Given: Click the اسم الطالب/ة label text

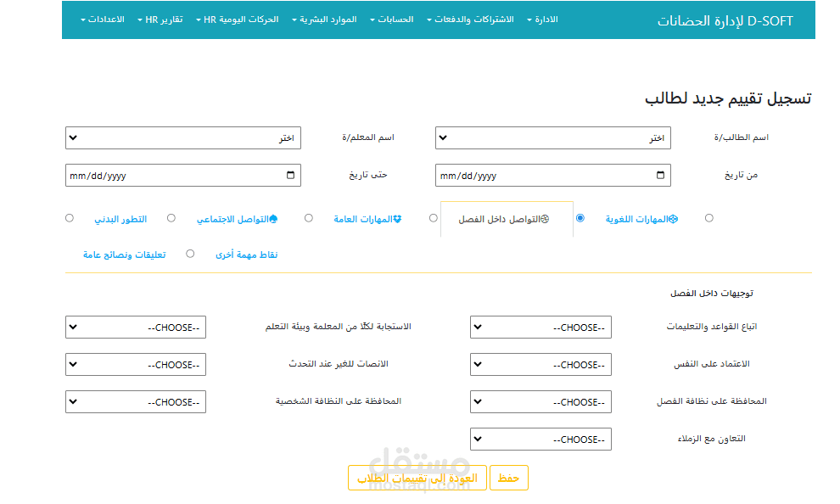Looking at the screenshot, I should click(741, 137).
